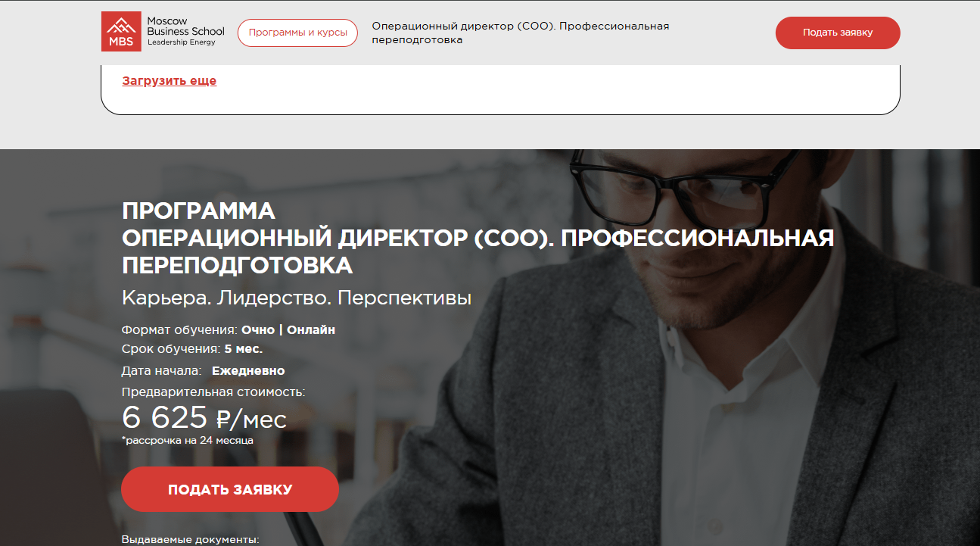This screenshot has height=546, width=980.
Task: Click subtitle Карьера. Лидерство. Перспективы
Action: coord(297,298)
